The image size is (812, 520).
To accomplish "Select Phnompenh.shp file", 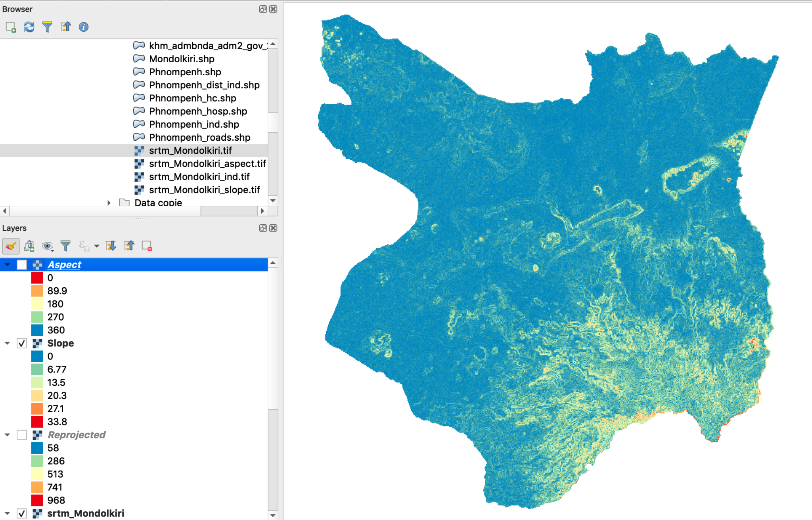I will (185, 72).
